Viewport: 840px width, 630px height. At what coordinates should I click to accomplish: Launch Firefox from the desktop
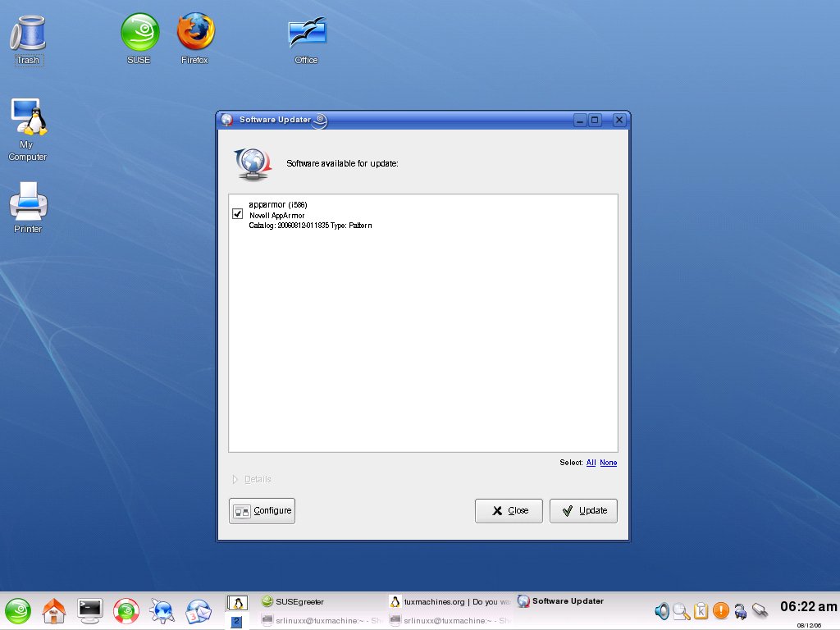195,39
